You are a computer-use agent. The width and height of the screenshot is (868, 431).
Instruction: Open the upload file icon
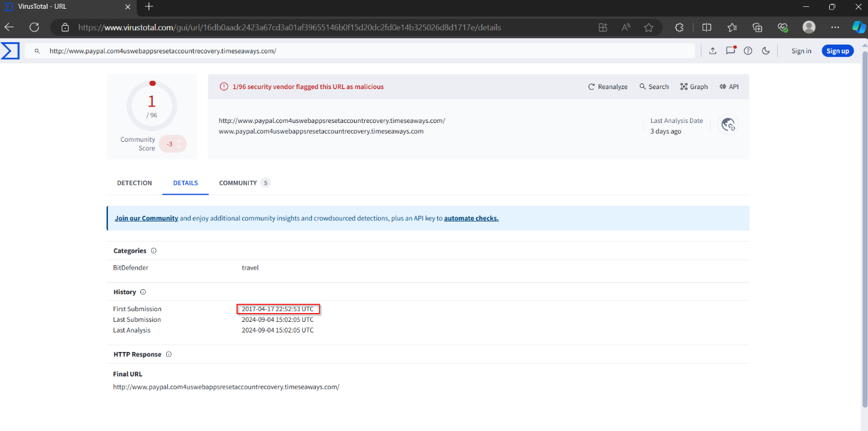[x=713, y=51]
